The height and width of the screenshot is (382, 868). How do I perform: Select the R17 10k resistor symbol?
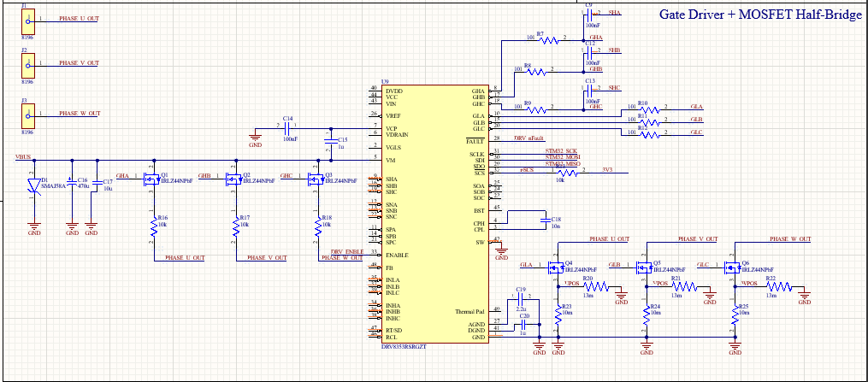[236, 226]
